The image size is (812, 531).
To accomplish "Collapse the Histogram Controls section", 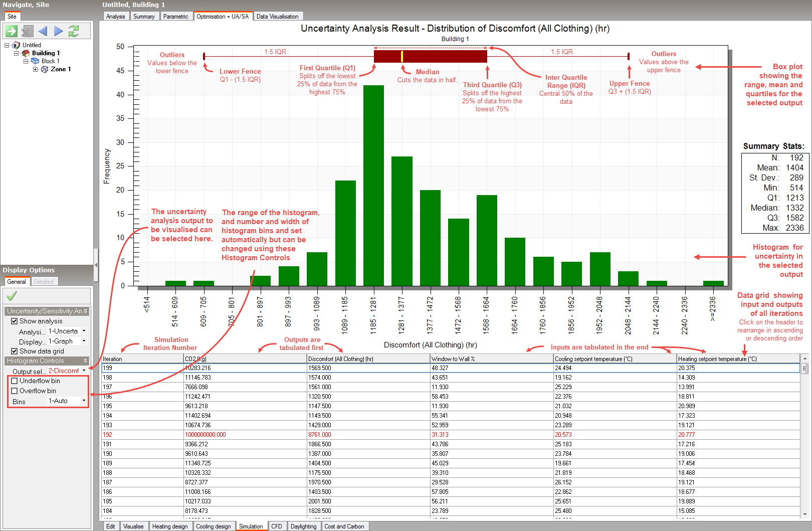I will coord(85,361).
